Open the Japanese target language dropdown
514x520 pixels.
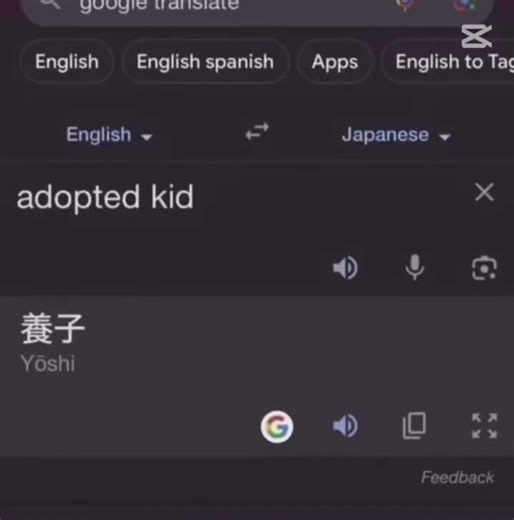396,135
